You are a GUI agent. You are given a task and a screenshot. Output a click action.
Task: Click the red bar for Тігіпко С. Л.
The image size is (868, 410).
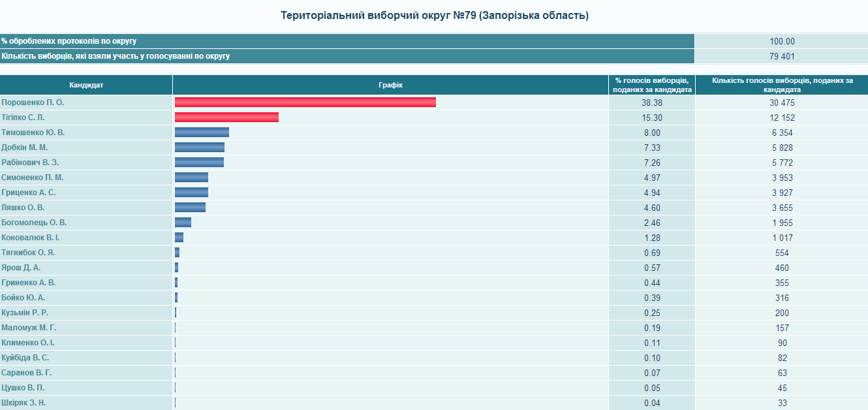pos(226,118)
